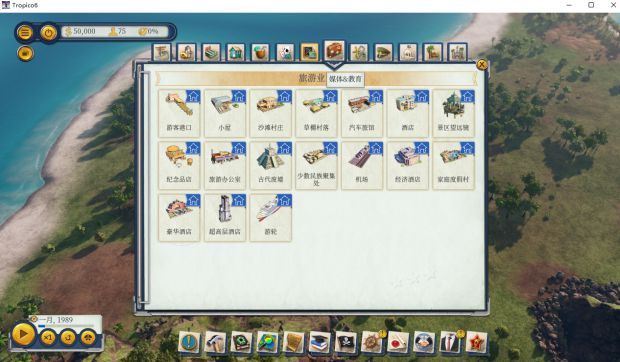The image size is (620, 362).
Task: Select the cruise ship (游轮) building
Action: (x=270, y=217)
